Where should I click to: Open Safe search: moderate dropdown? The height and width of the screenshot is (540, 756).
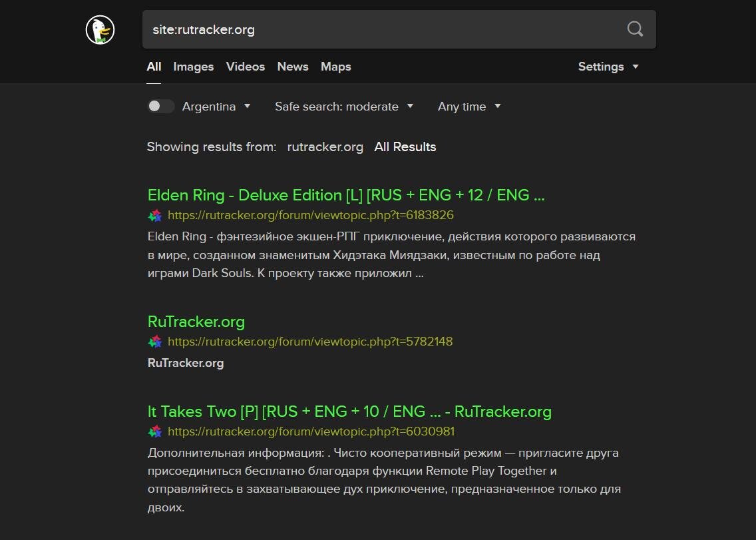344,107
